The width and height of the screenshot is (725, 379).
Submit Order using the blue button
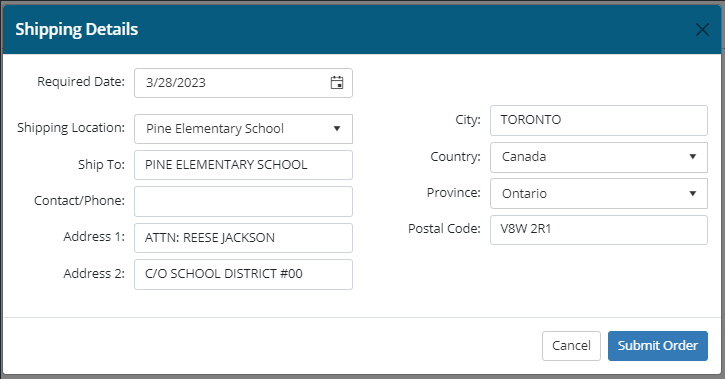pos(657,345)
